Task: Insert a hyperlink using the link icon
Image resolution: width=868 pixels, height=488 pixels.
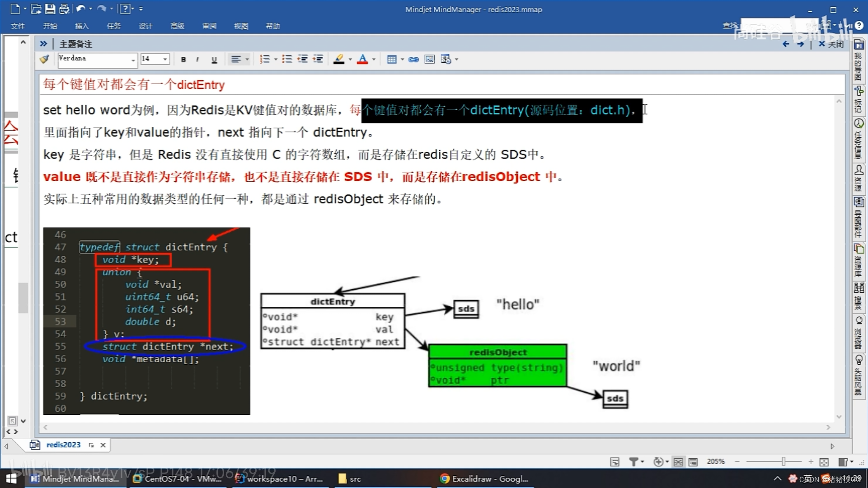Action: [413, 59]
